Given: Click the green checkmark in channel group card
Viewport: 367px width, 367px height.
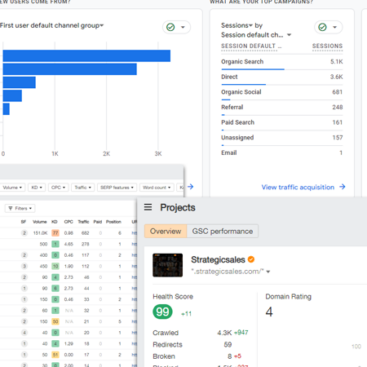Looking at the screenshot, I should pos(171,27).
